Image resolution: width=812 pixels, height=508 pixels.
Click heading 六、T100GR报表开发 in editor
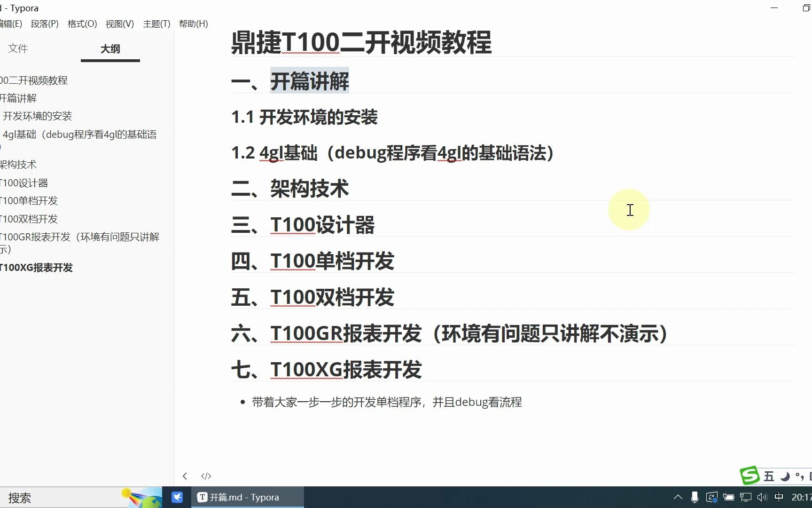(450, 333)
